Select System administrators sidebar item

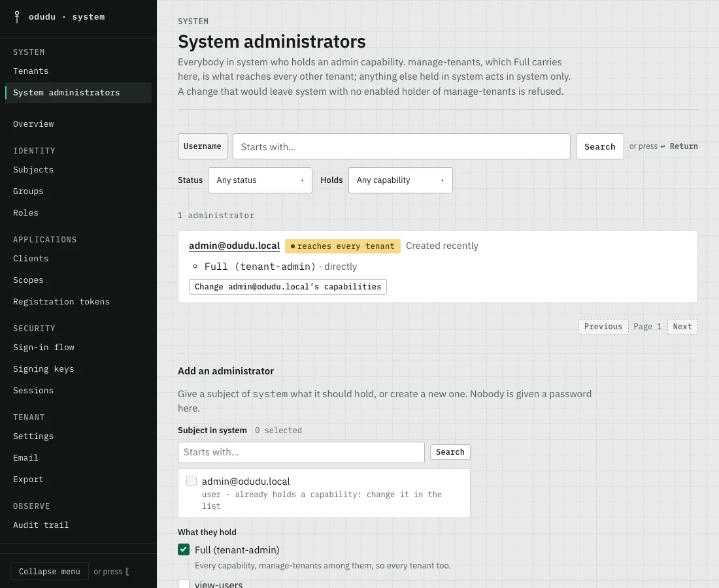coord(78,93)
